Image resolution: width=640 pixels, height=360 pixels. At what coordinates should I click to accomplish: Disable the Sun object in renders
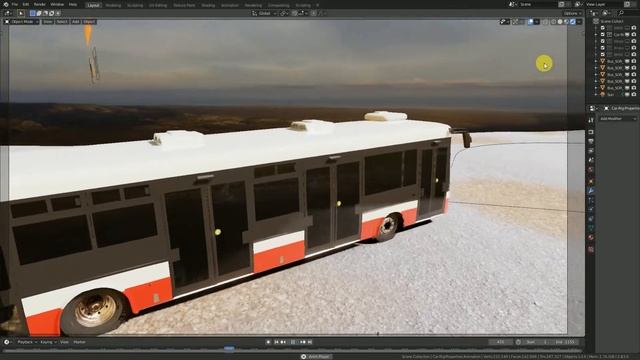click(x=634, y=94)
